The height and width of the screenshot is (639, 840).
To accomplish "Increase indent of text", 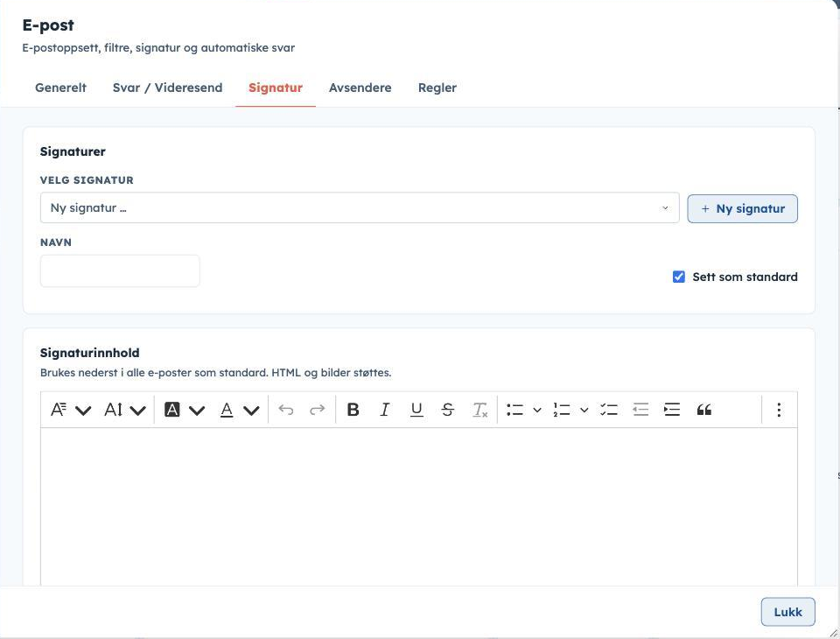I will tap(672, 410).
